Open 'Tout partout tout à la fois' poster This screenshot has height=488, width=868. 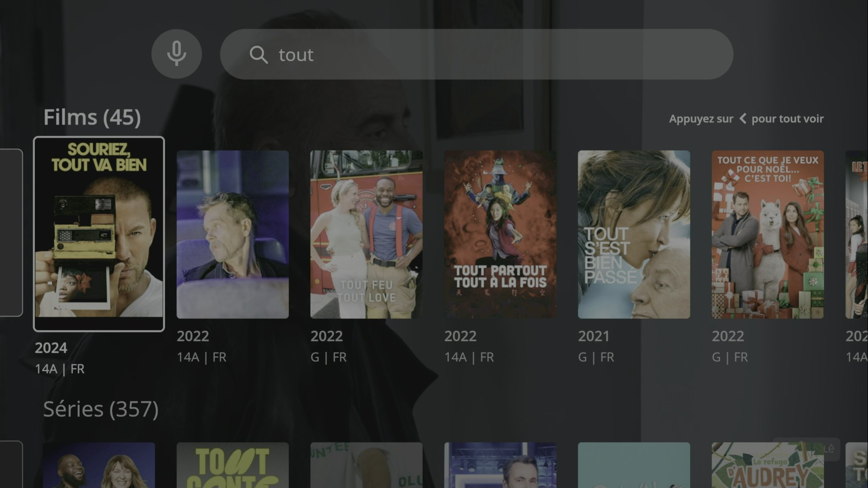[x=500, y=235]
